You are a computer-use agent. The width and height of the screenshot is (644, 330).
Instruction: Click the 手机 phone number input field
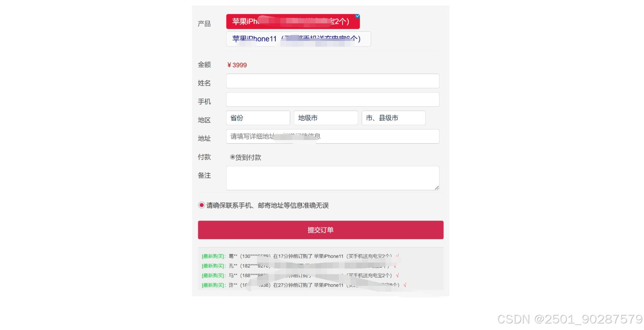(332, 99)
